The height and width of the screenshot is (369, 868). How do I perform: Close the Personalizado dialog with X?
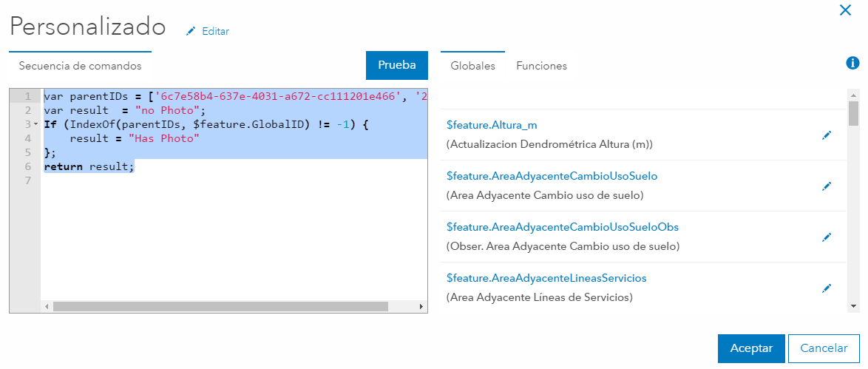(845, 10)
